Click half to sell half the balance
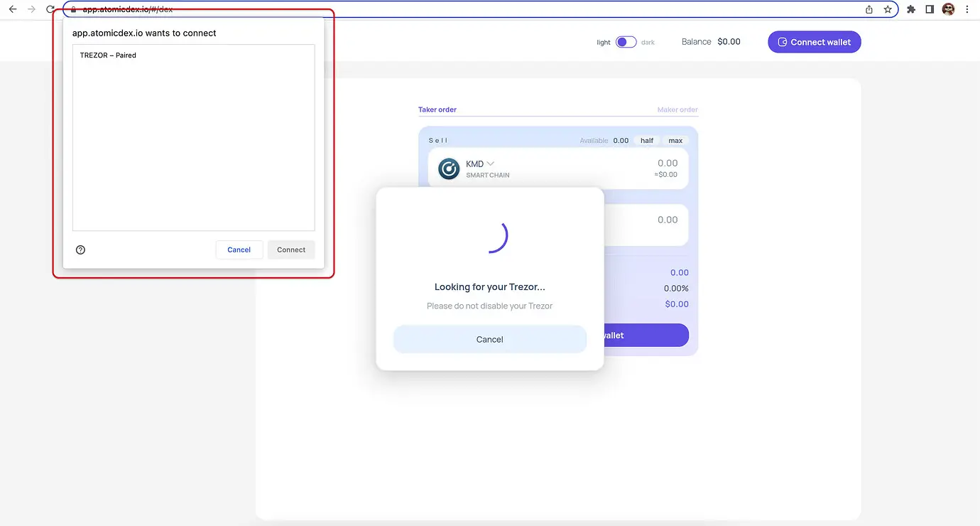The image size is (980, 526). (646, 140)
